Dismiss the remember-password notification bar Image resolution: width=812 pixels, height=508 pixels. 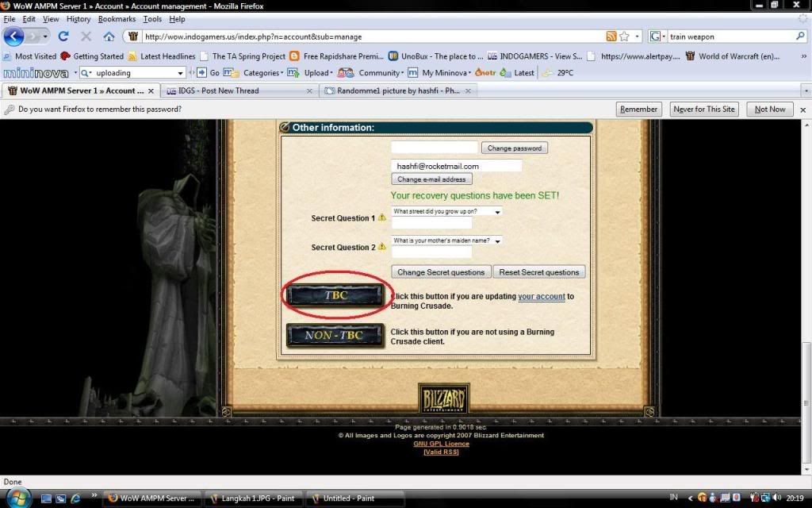click(802, 110)
